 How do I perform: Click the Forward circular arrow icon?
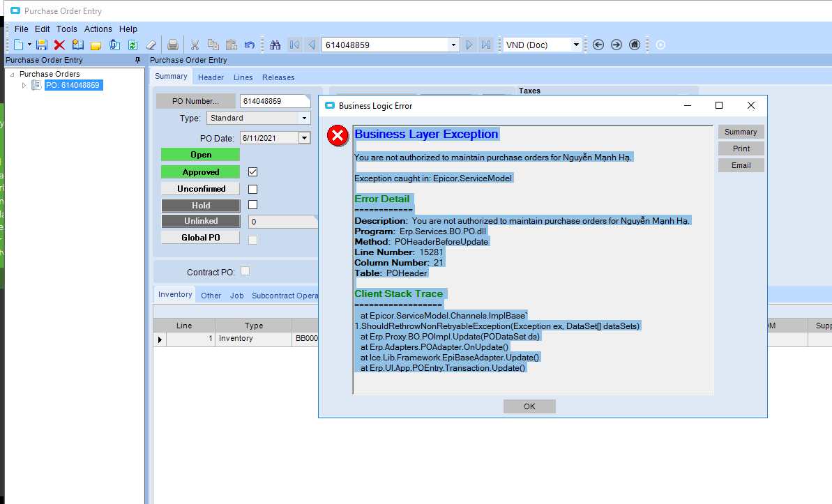(617, 45)
